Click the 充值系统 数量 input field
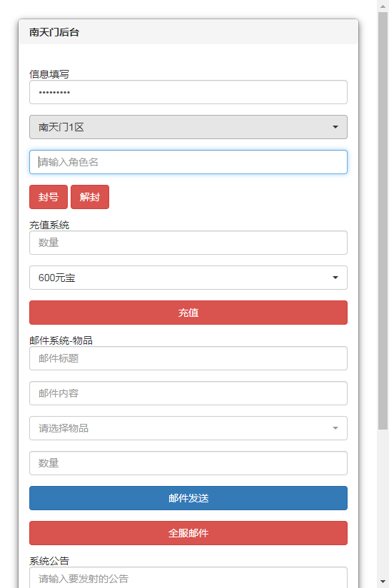The width and height of the screenshot is (389, 588). [x=188, y=243]
